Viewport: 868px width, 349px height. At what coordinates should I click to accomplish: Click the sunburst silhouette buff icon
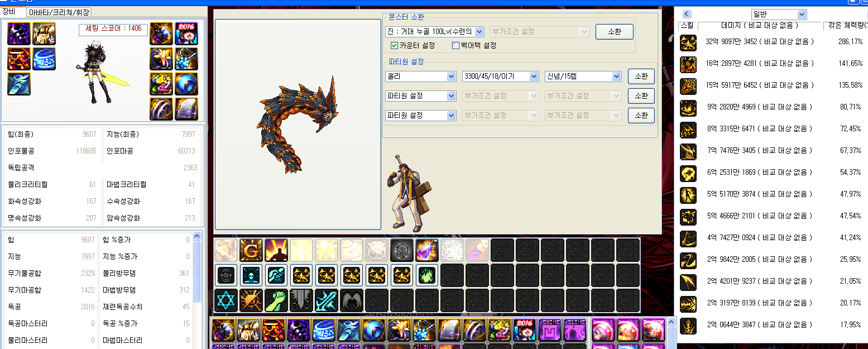tap(276, 250)
